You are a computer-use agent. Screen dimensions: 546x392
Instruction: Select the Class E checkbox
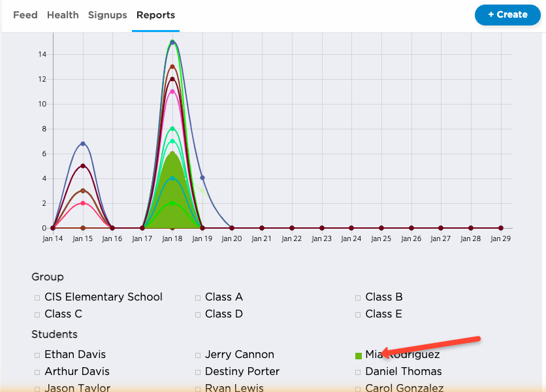[x=358, y=314]
